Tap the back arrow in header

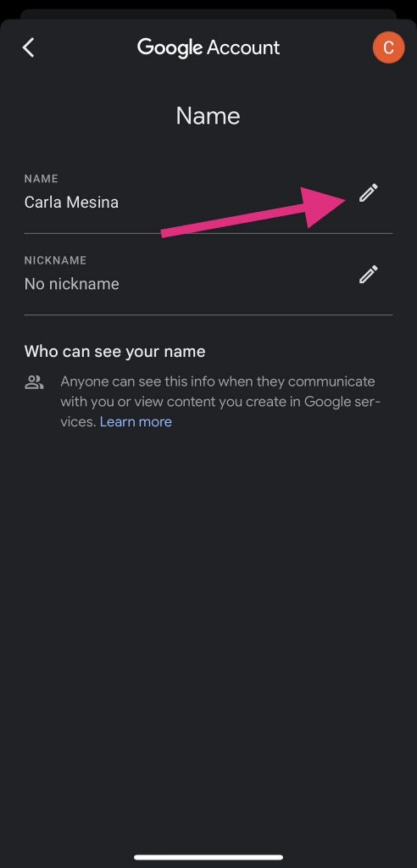coord(28,47)
